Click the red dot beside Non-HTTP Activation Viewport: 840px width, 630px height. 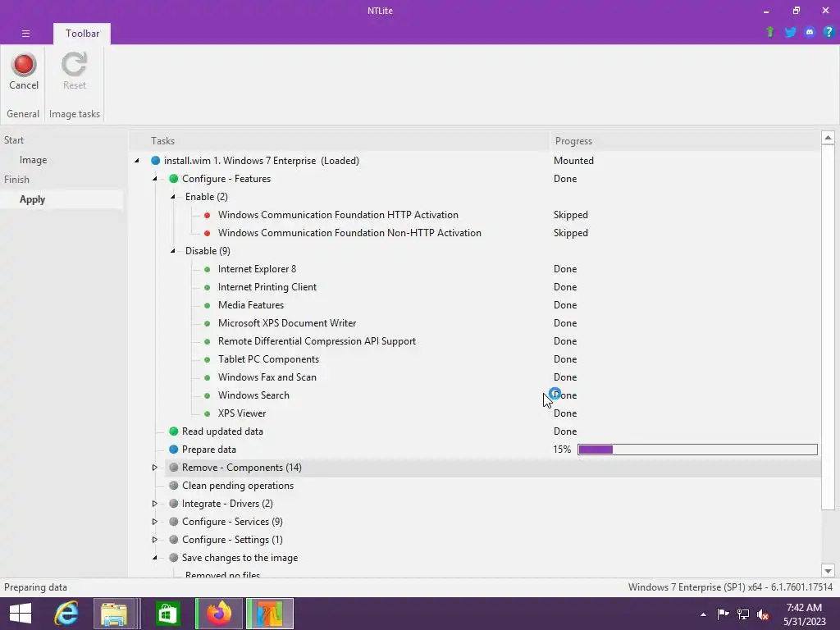pos(207,234)
